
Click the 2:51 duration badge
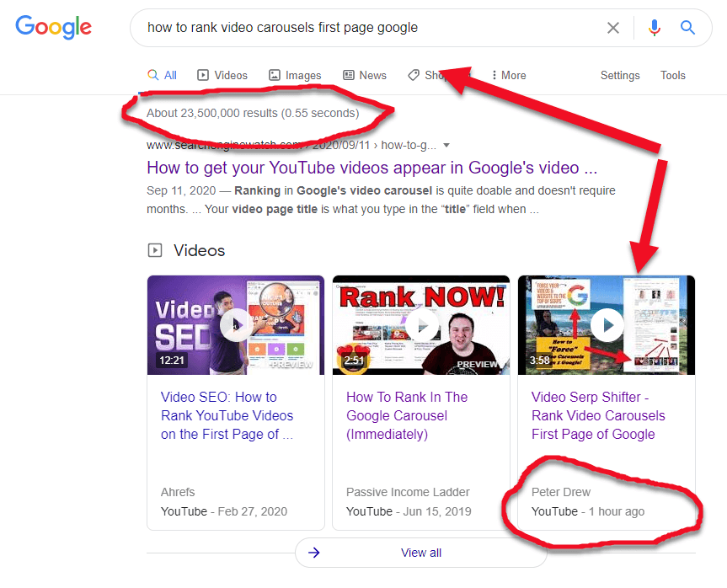[354, 361]
